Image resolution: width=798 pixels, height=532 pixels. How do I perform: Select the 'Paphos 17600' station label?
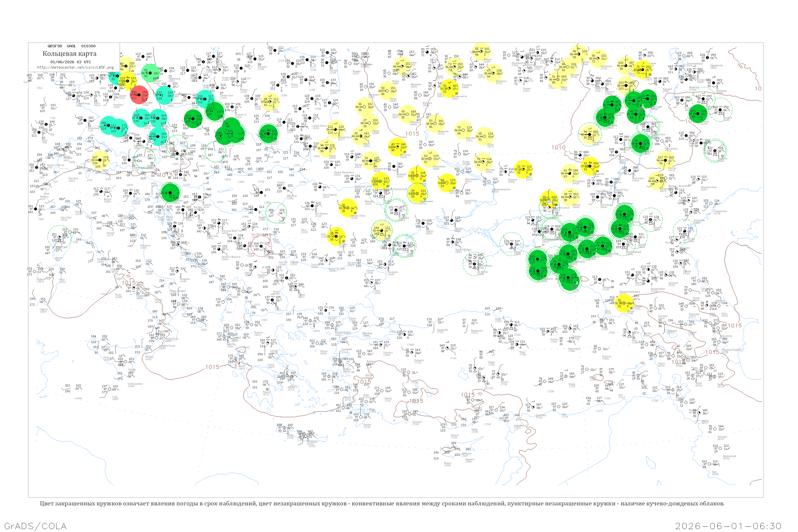click(447, 464)
